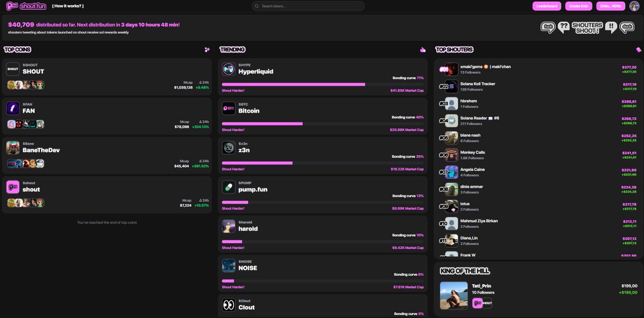This screenshot has height=318, width=644.
Task: Click the $40,709 distributed amount
Action: coord(21,25)
